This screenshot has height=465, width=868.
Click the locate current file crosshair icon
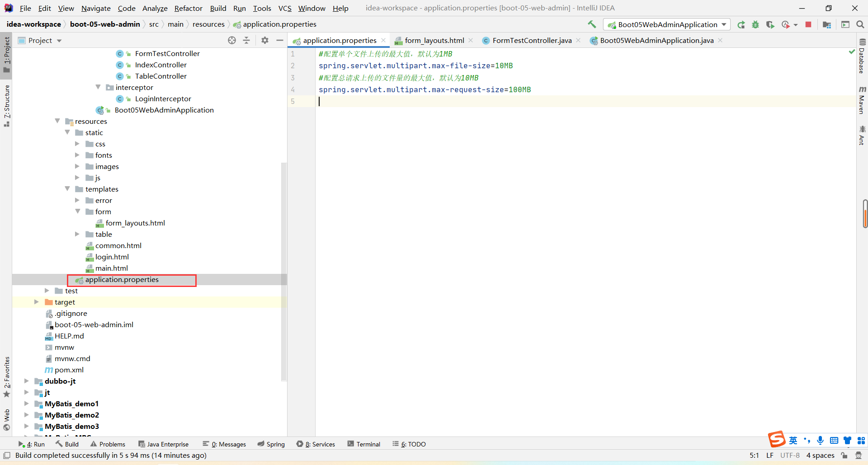pos(232,40)
